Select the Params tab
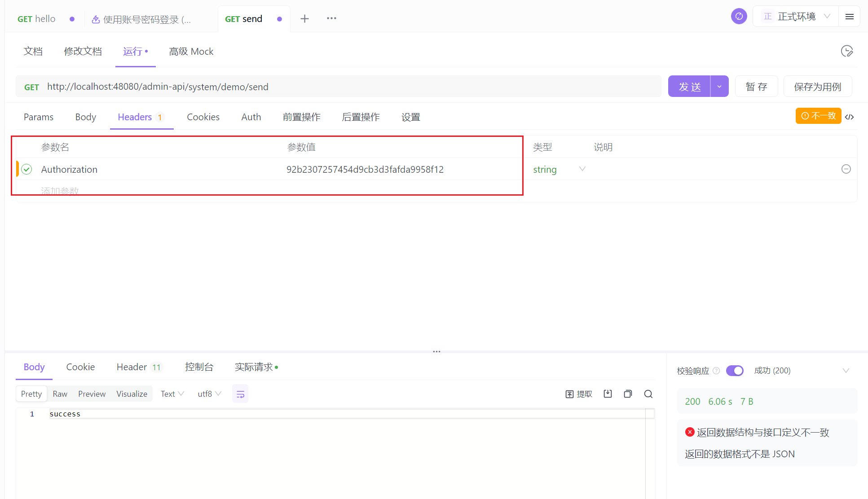Screen dimensions: 868x499 [x=38, y=117]
